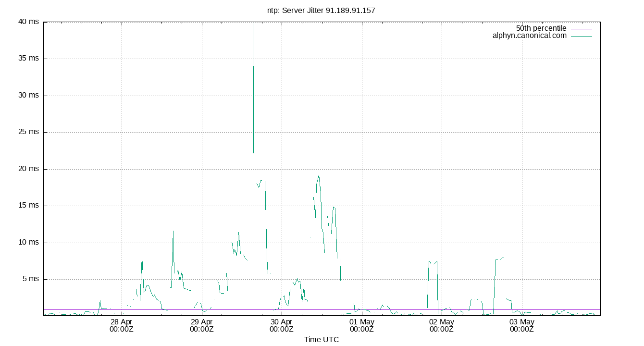Click the green alphyn.canonical.com legend line sample
The image size is (644, 346).
pyautogui.click(x=582, y=36)
